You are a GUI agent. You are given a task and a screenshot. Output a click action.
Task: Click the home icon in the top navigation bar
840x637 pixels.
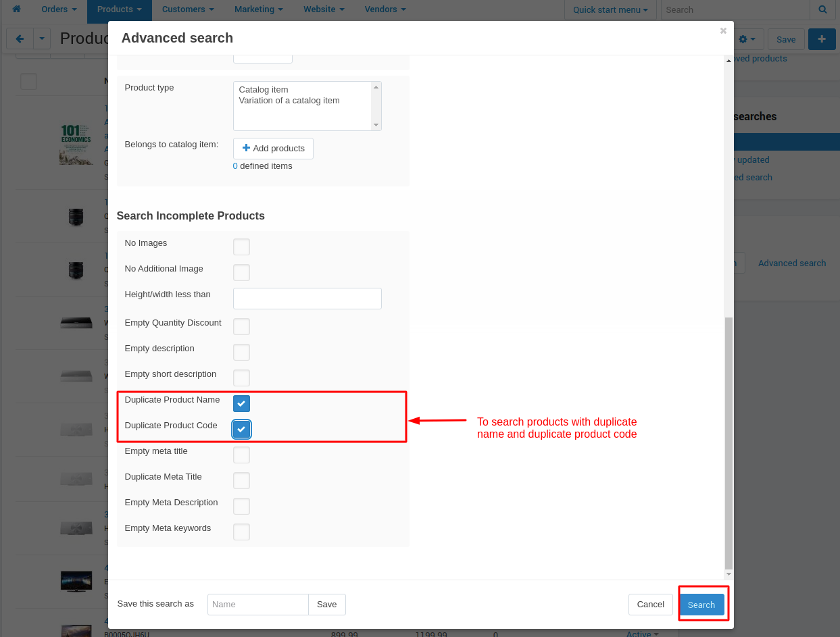click(x=16, y=9)
